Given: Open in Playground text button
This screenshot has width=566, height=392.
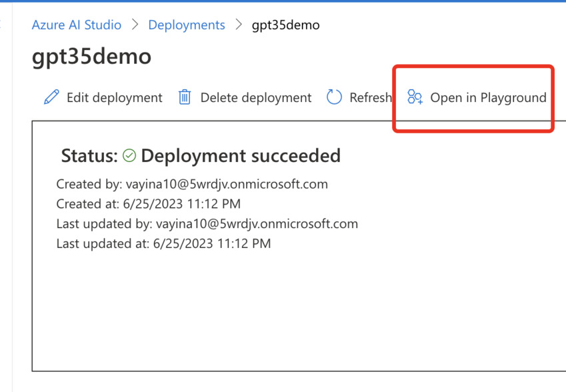Looking at the screenshot, I should (x=489, y=98).
